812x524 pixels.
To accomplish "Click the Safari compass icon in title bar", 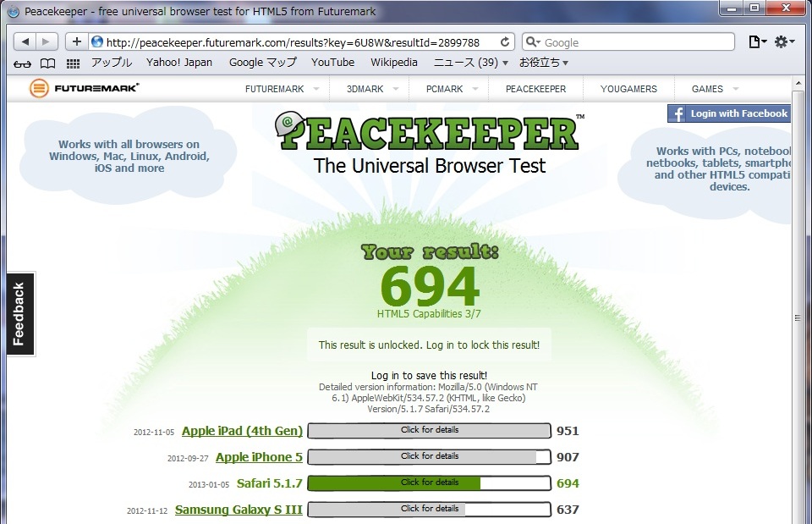I will 14,11.
